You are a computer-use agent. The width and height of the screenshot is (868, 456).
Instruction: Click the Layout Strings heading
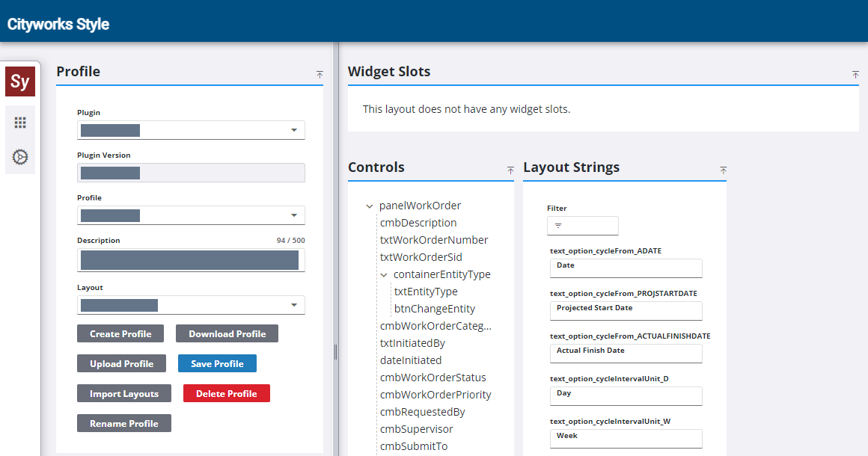[571, 167]
